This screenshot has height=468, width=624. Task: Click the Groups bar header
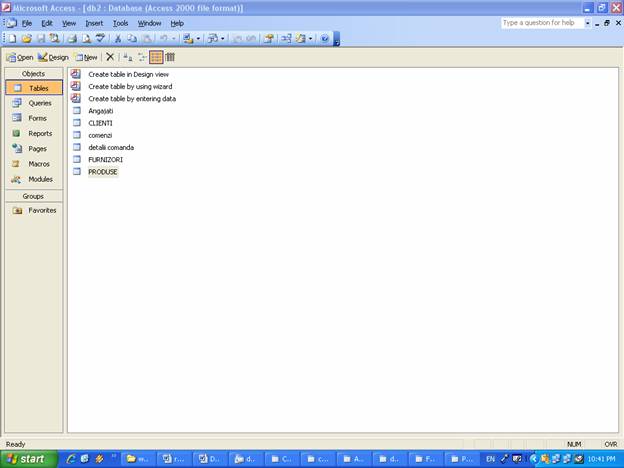tap(34, 196)
